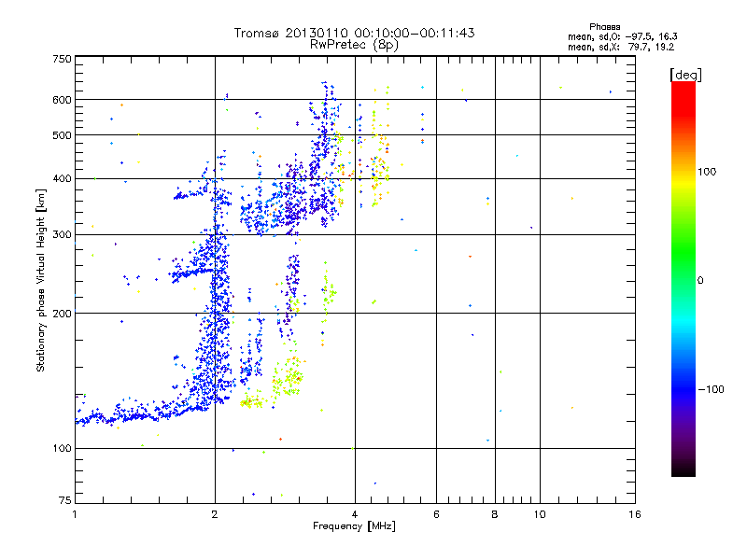747x560 pixels.
Task: Click the "[deg]" unit label above color bar
Action: (685, 76)
